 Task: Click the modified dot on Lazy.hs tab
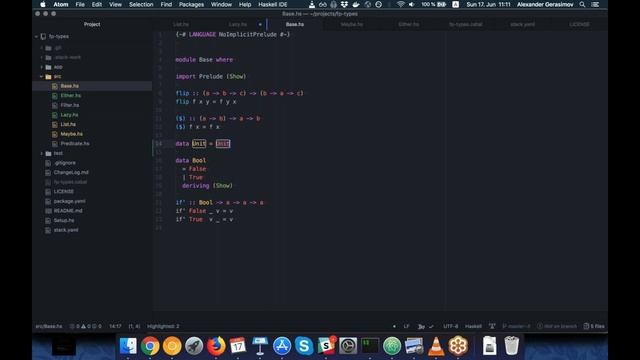click(260, 24)
